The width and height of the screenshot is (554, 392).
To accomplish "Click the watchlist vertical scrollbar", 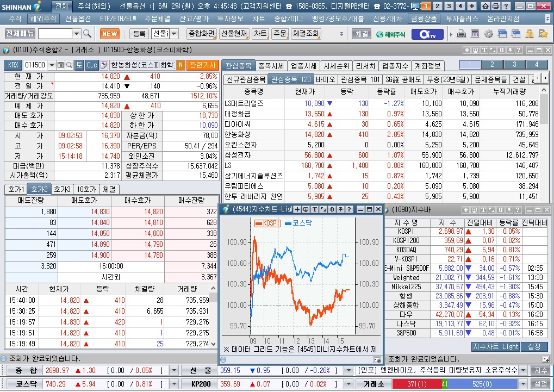I will point(544,145).
